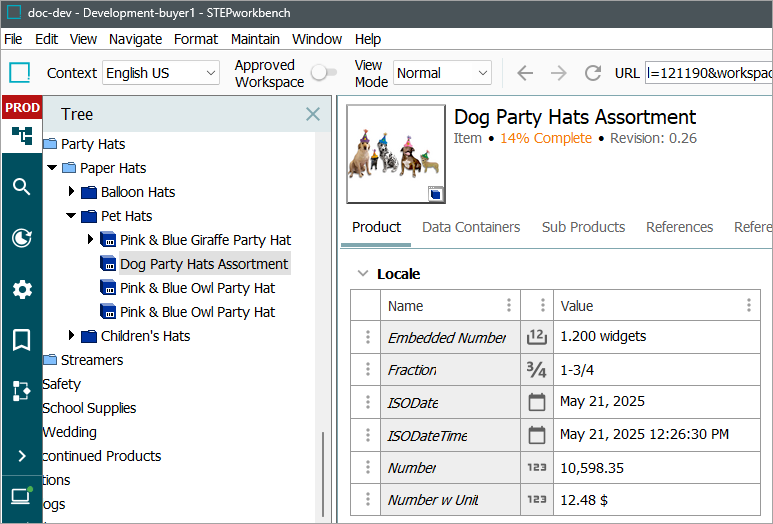773x524 pixels.
Task: Click the recent history sidebar icon
Action: (x=21, y=238)
